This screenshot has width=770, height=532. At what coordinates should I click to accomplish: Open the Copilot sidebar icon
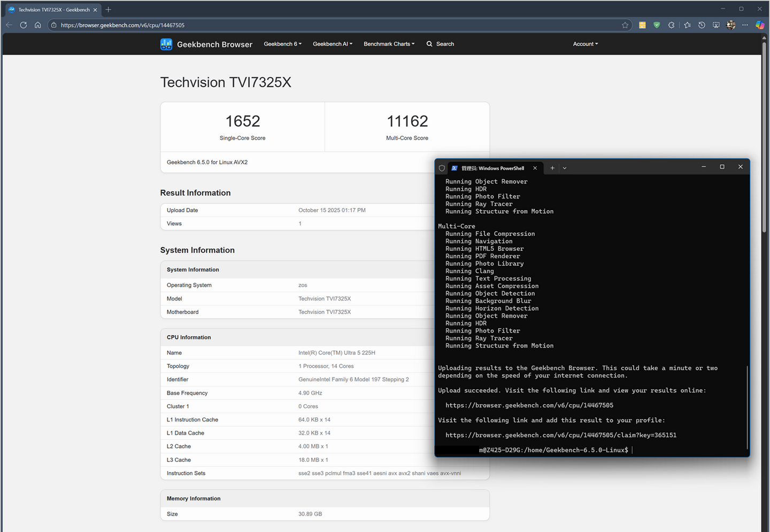(x=759, y=25)
